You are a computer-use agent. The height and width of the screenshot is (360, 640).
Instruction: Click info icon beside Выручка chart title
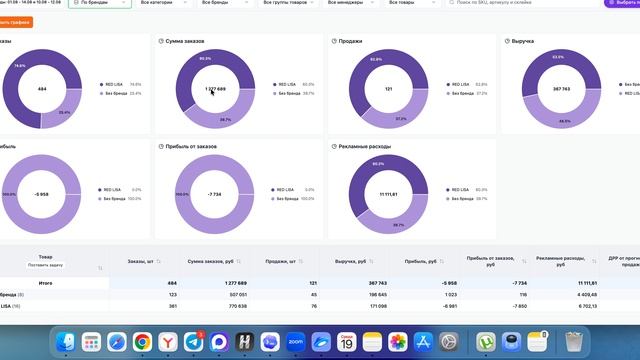(x=507, y=41)
